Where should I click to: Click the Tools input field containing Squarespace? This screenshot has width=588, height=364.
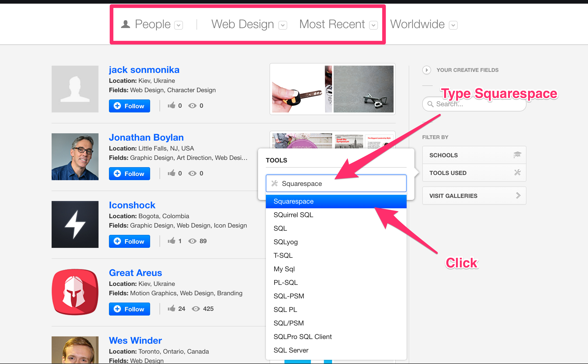pos(336,184)
